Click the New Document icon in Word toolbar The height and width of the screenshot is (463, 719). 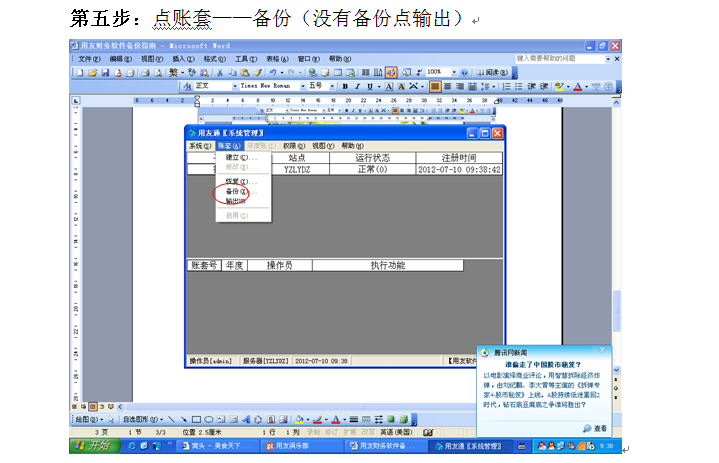[x=80, y=72]
